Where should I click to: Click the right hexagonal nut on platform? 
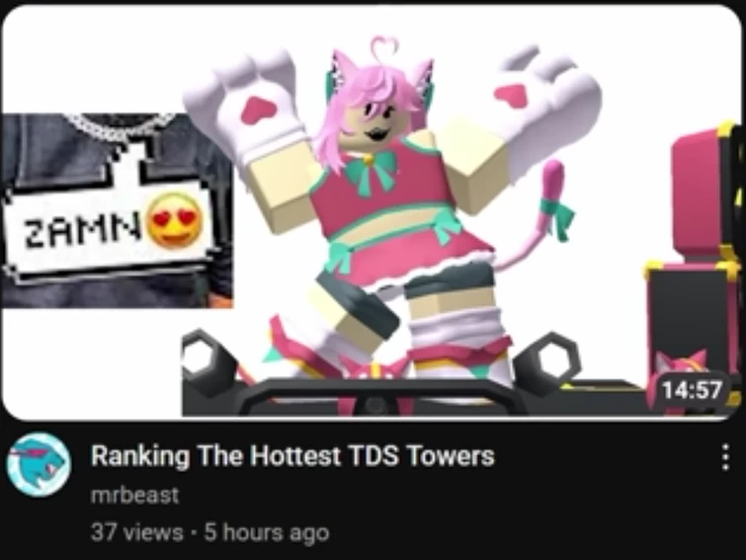coord(549,359)
